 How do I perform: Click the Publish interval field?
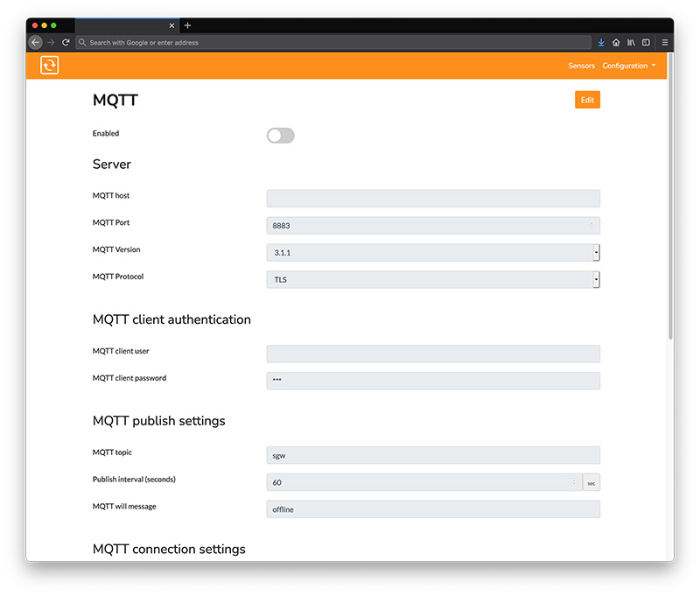click(424, 482)
